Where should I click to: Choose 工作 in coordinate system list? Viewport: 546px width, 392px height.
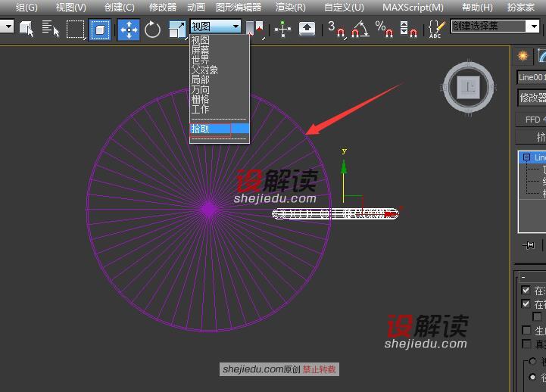tap(220, 109)
